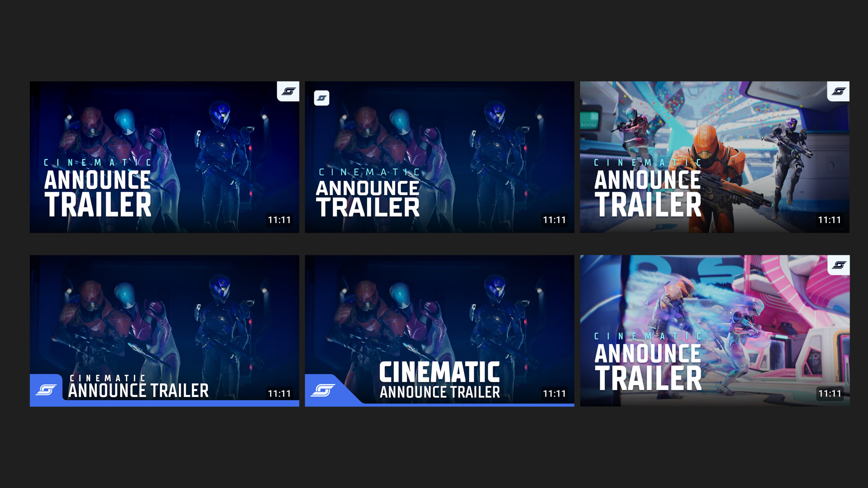
Task: Click single-line ANNOUNCE TRAILER title above blue bar
Action: click(138, 390)
